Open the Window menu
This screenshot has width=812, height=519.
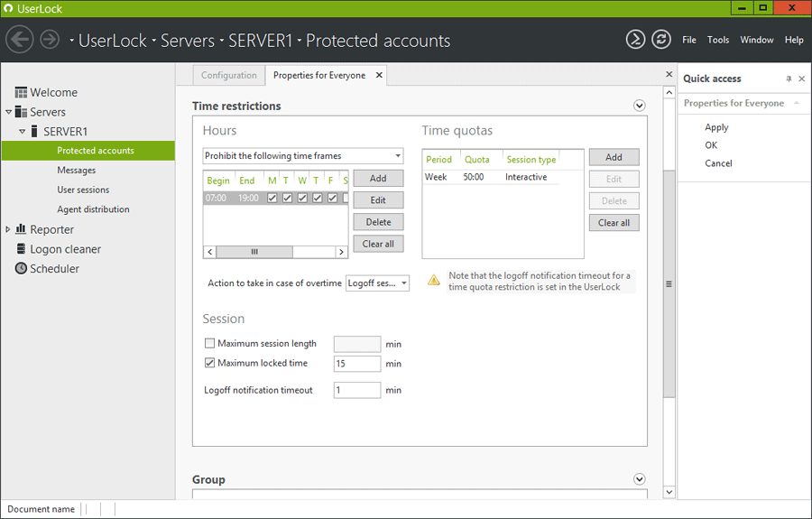click(757, 40)
